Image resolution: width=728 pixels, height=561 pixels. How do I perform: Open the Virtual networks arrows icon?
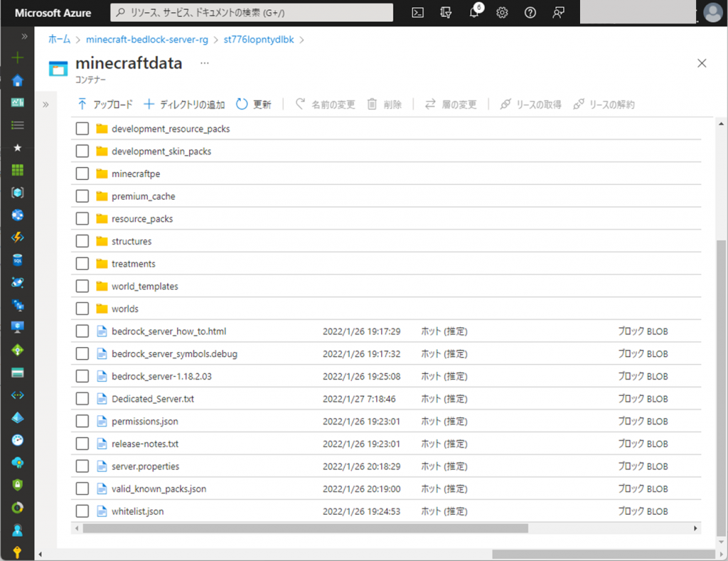tap(18, 395)
